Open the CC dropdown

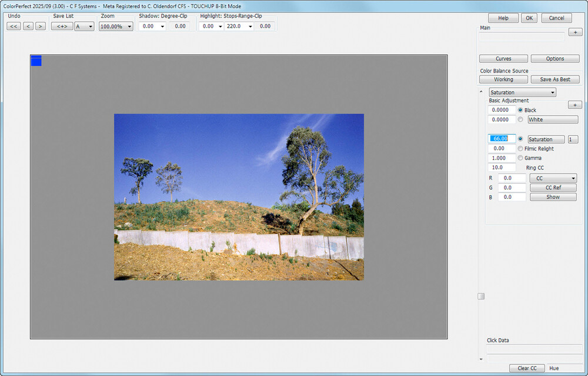tap(553, 178)
